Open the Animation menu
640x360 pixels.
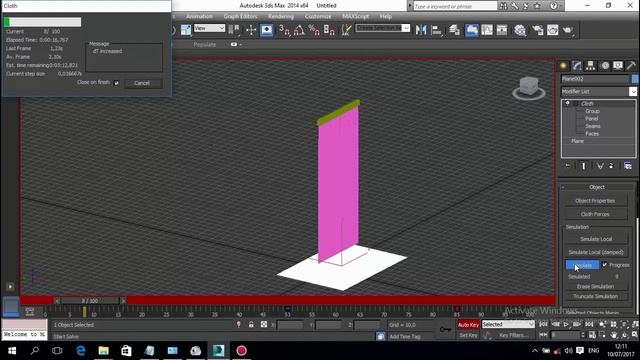[x=199, y=16]
